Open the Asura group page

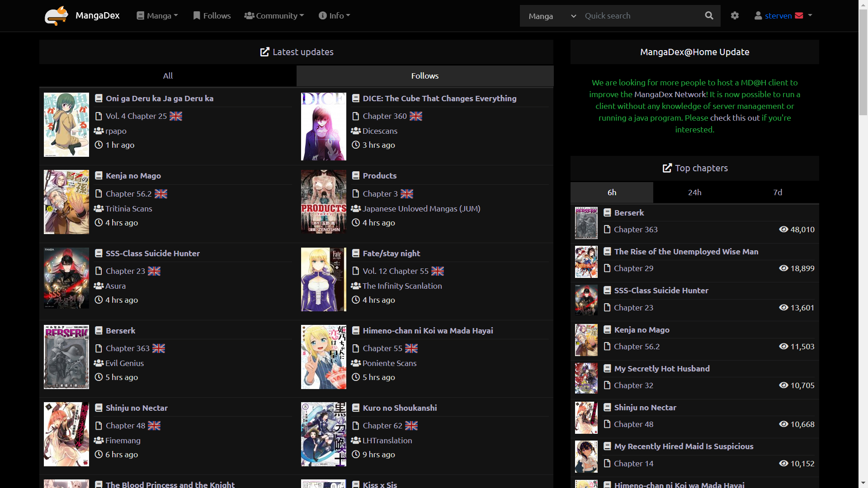[116, 286]
